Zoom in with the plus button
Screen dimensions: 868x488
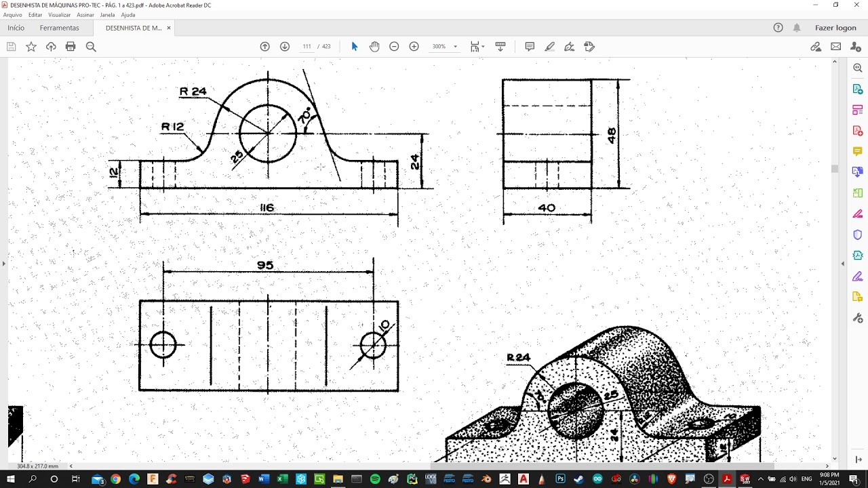[x=414, y=47]
